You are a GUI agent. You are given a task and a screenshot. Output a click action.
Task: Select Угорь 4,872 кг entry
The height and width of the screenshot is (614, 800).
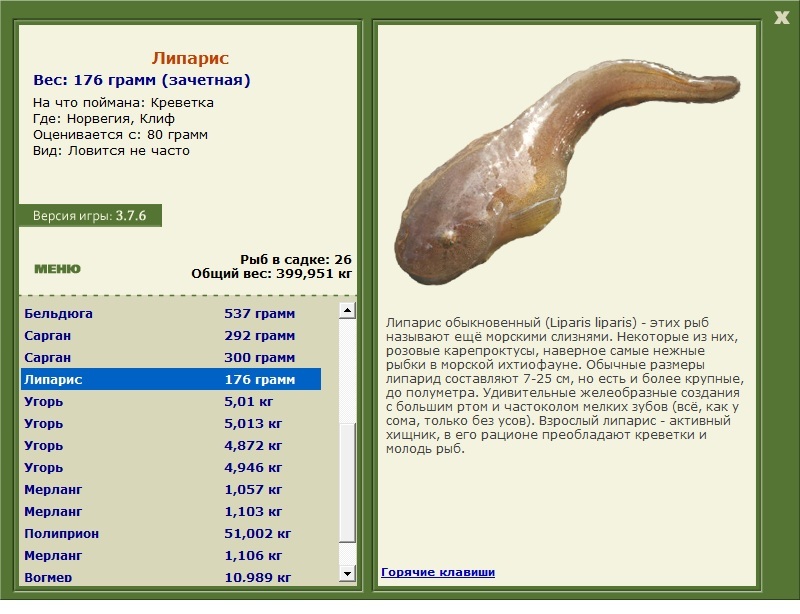(171, 445)
